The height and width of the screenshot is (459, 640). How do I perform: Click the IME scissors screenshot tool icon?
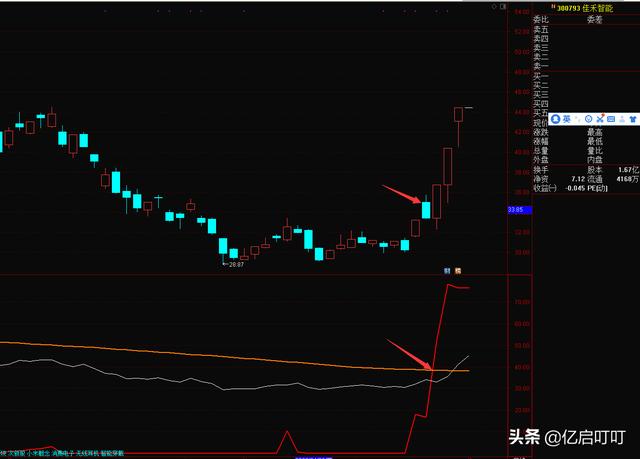(x=600, y=119)
